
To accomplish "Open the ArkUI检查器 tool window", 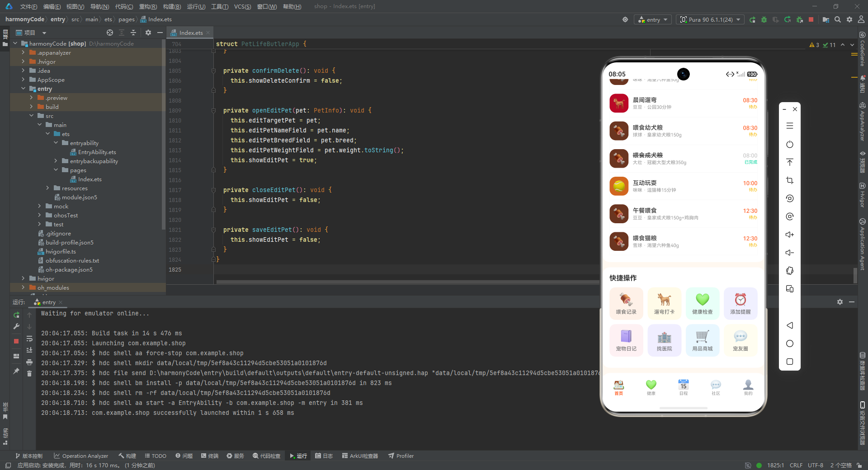I will 360,456.
